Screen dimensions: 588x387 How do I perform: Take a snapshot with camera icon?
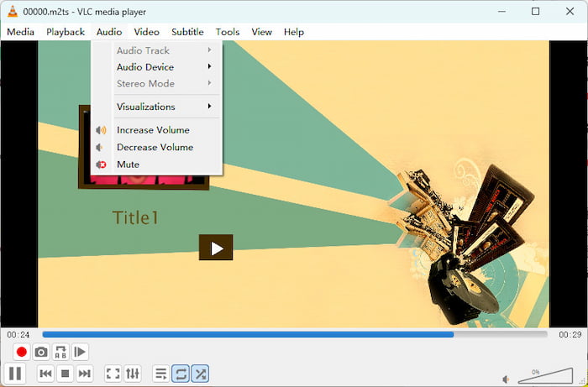click(41, 352)
